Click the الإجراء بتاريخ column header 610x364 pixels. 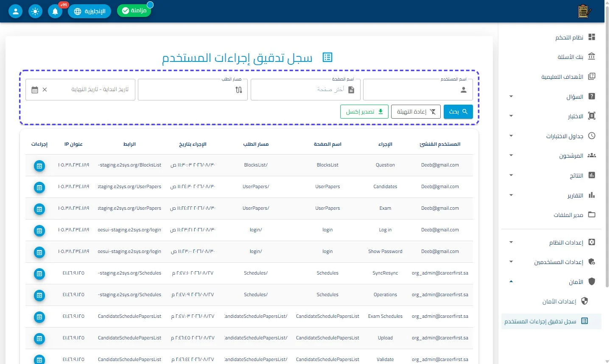point(193,144)
